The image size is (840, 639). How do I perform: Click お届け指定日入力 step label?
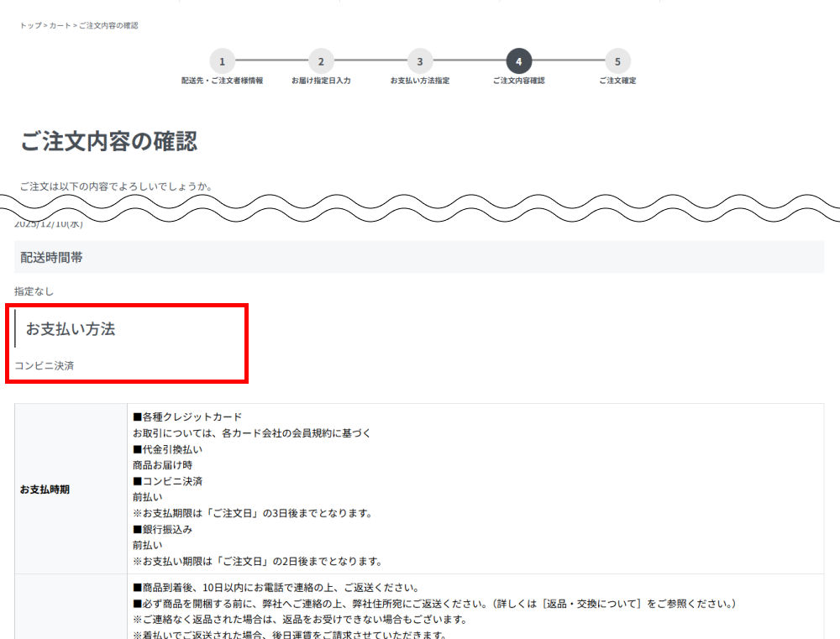coord(321,81)
